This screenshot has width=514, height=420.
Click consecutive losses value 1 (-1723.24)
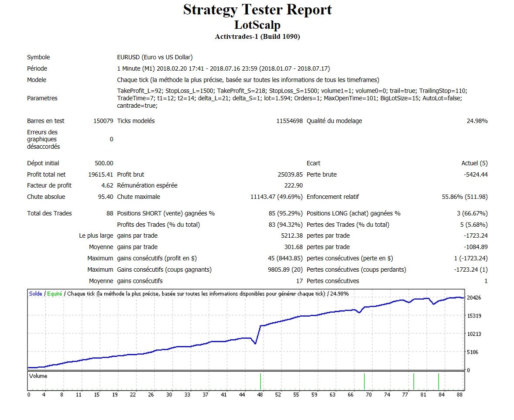[471, 259]
